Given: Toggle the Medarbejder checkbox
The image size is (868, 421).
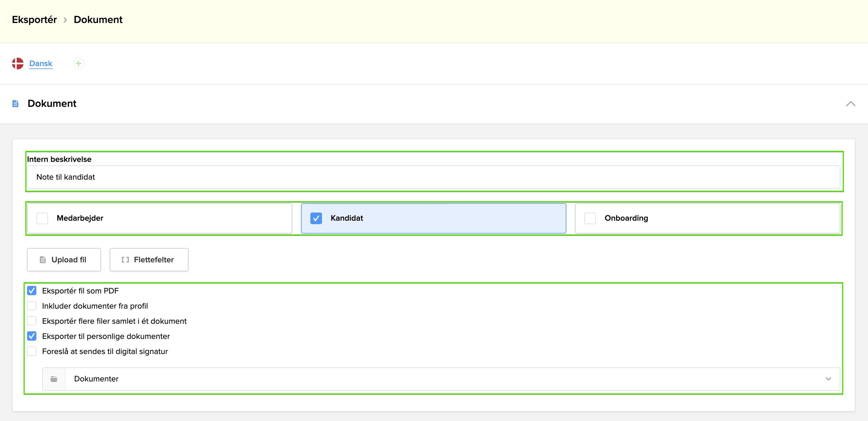Looking at the screenshot, I should point(42,218).
